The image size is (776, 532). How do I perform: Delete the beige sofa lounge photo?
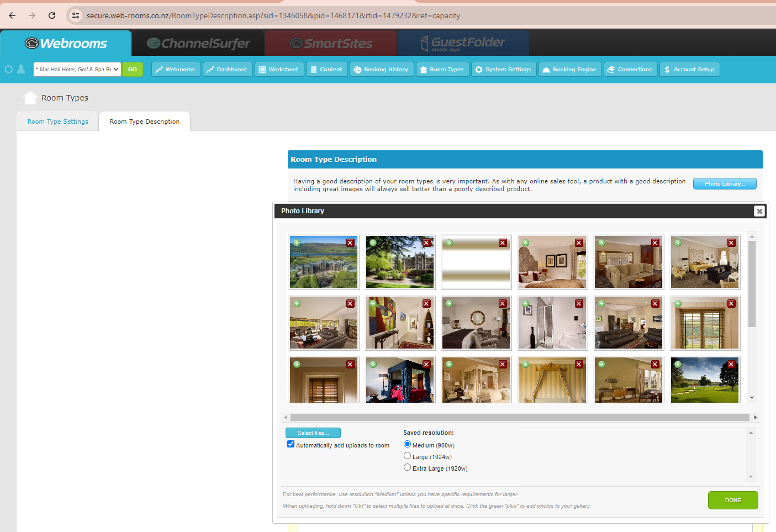[655, 243]
